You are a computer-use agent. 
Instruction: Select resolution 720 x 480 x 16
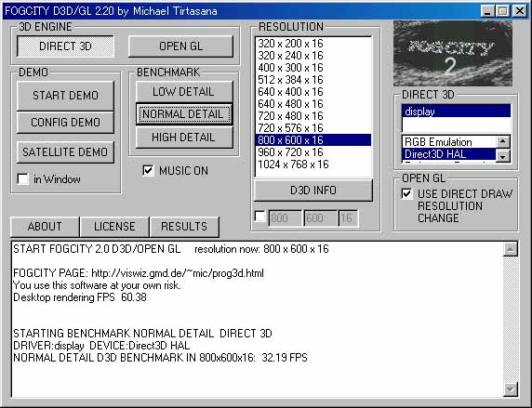point(313,116)
